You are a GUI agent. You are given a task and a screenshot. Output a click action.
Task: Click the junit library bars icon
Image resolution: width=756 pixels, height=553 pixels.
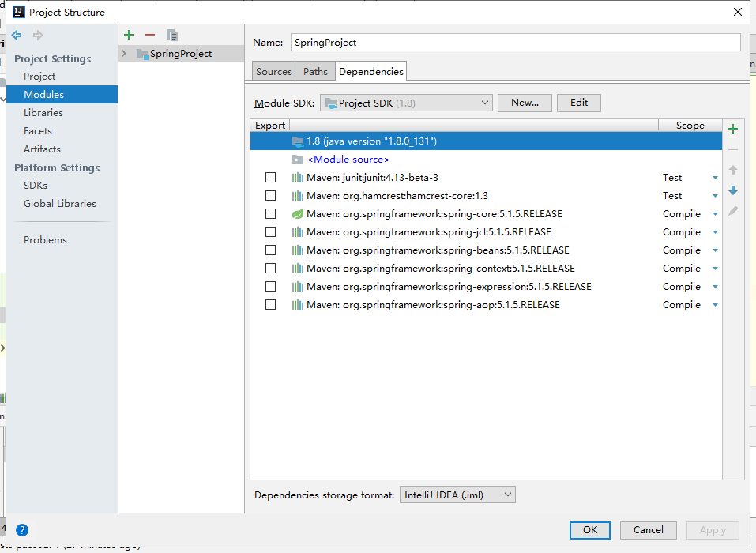pos(298,178)
